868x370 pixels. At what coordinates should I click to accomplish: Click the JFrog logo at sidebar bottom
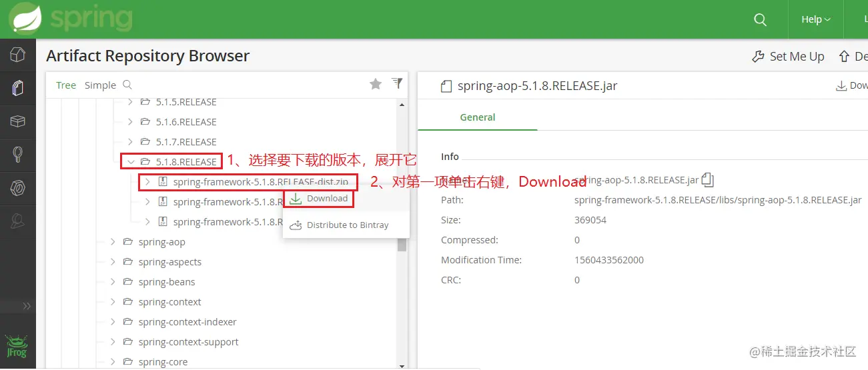16,346
